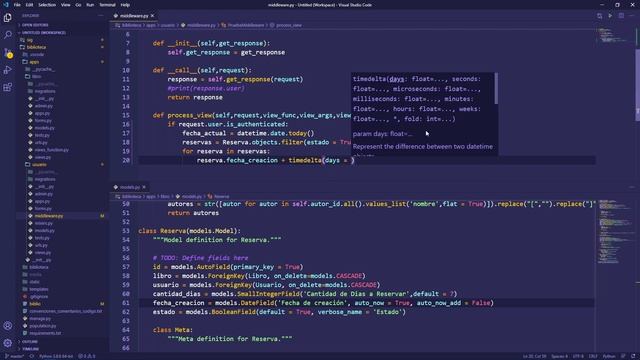Open the Run and Debug view
The width and height of the screenshot is (640, 360).
click(7, 70)
